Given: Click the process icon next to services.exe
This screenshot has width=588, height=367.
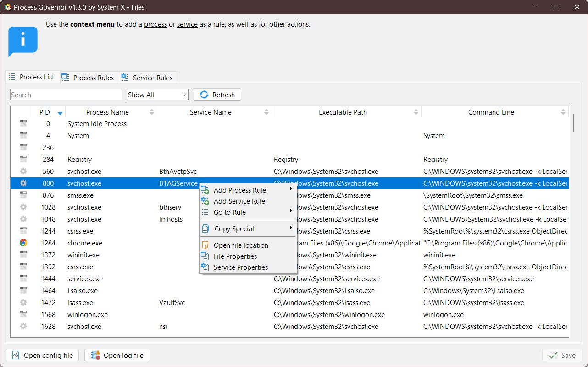Looking at the screenshot, I should pyautogui.click(x=24, y=278).
